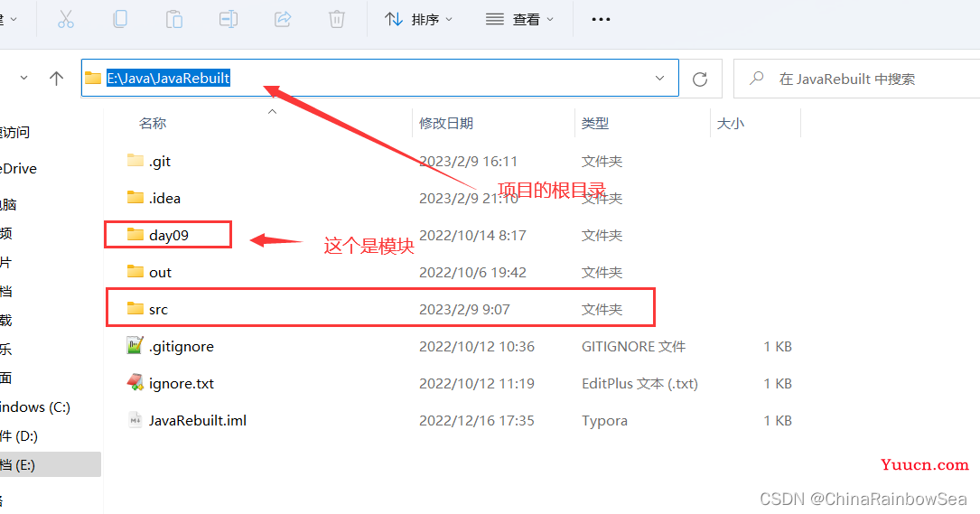Click the out folder name
This screenshot has height=514, width=980.
pyautogui.click(x=160, y=273)
